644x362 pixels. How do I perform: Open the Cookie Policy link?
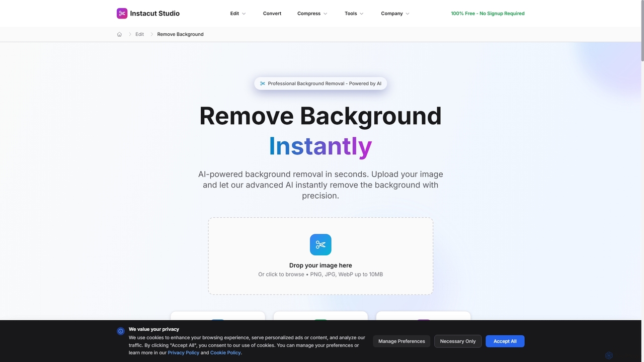[x=225, y=353]
